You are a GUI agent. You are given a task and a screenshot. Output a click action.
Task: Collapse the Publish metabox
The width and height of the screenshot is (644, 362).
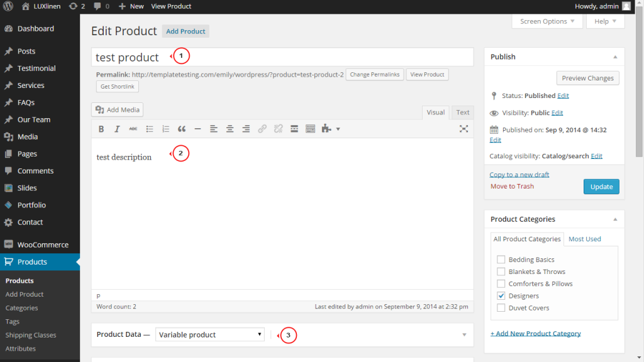(x=615, y=57)
